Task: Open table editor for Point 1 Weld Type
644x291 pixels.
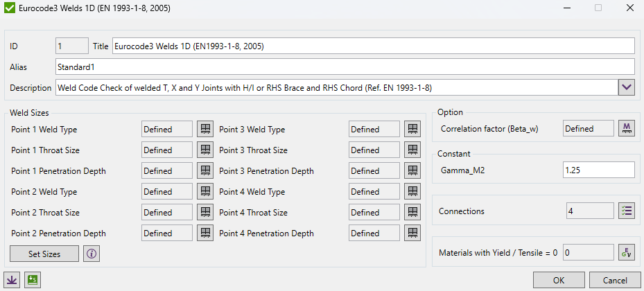Action: (x=205, y=129)
